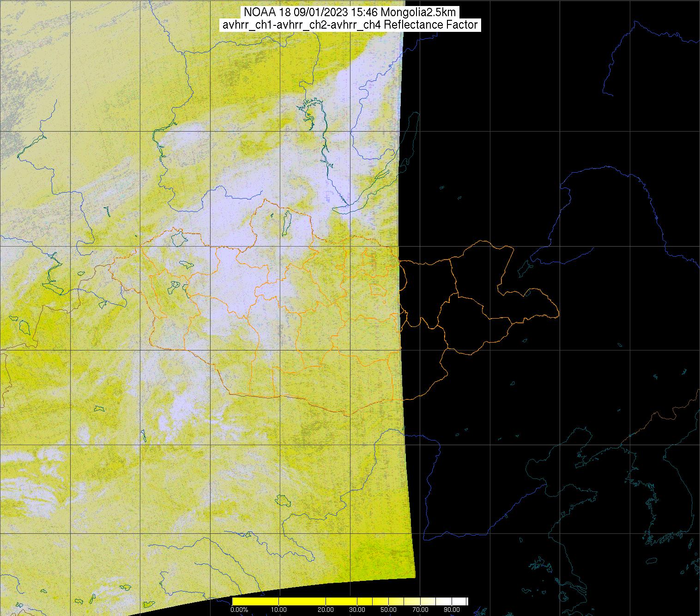The width and height of the screenshot is (700, 616).
Task: Click the 30.00 tick label on the colorbar
Action: tap(357, 610)
